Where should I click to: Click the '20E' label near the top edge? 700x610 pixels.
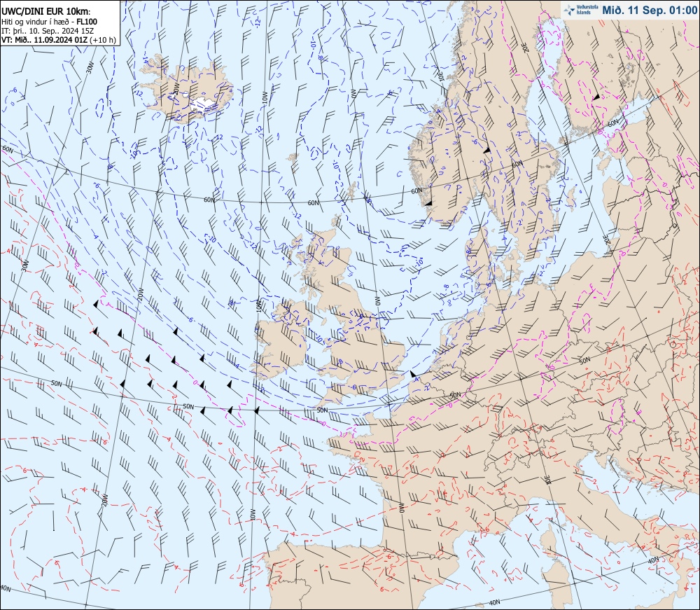click(x=525, y=48)
